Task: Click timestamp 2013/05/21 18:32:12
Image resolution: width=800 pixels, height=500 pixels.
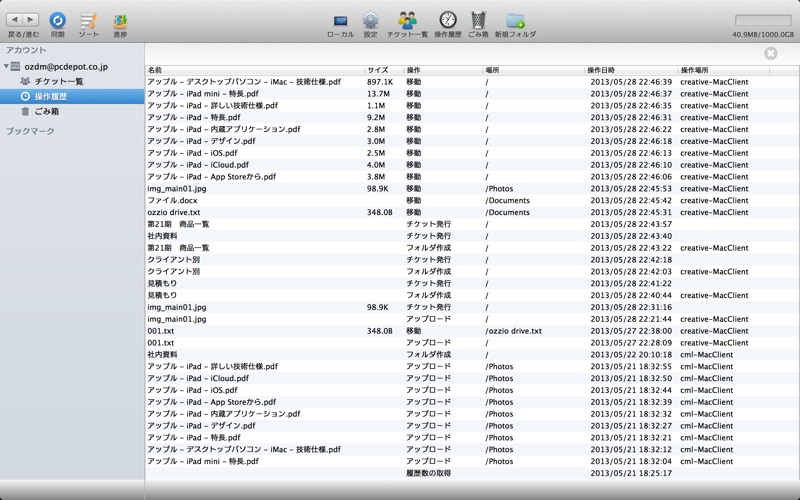Action: pyautogui.click(x=631, y=450)
